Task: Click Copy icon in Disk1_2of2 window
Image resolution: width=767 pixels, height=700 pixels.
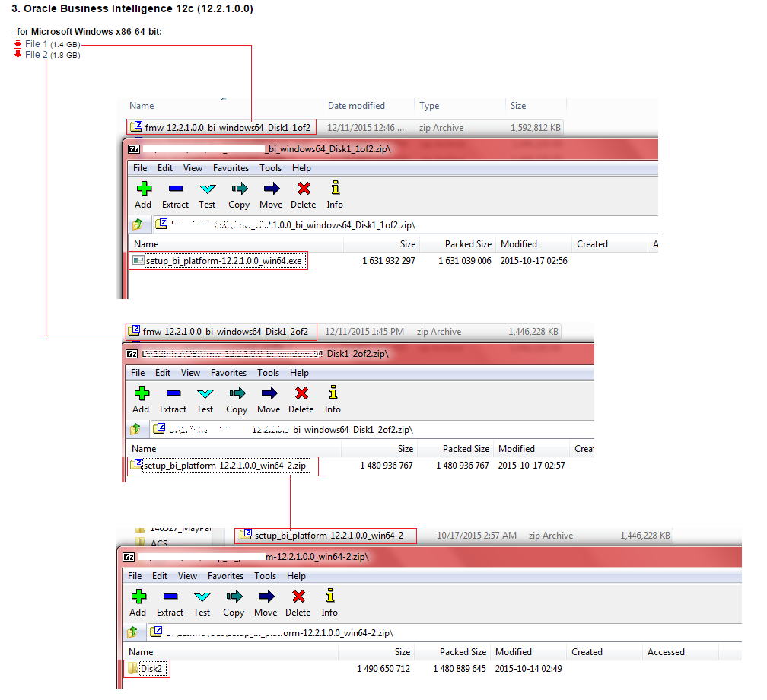Action: [237, 393]
